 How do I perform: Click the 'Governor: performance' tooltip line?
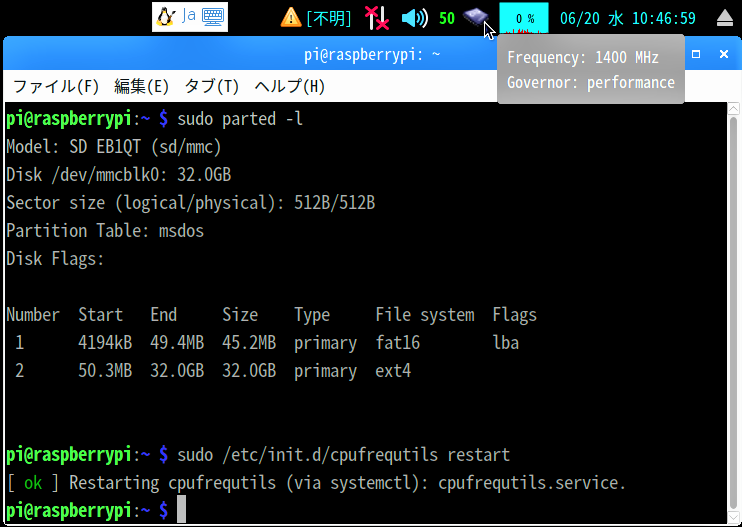coord(591,83)
